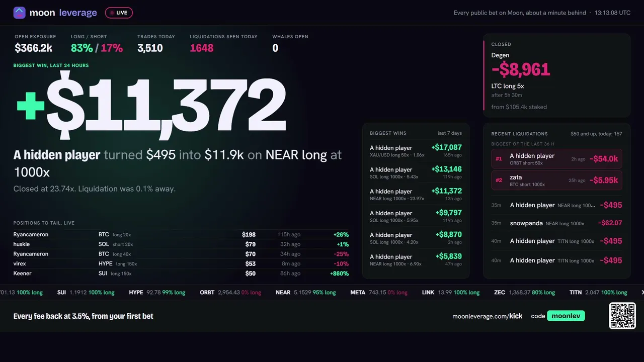Click the 'last 7 days' label
Image resolution: width=644 pixels, height=362 pixels.
click(450, 133)
